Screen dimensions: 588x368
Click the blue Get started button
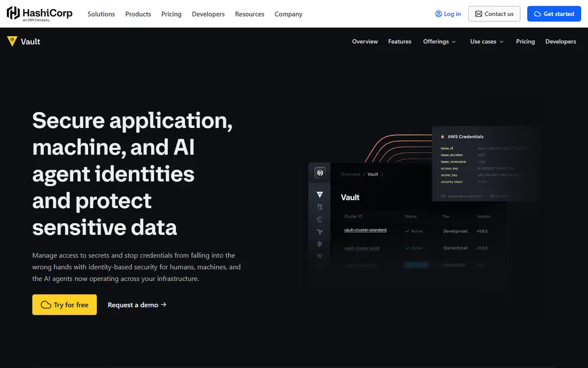(554, 14)
